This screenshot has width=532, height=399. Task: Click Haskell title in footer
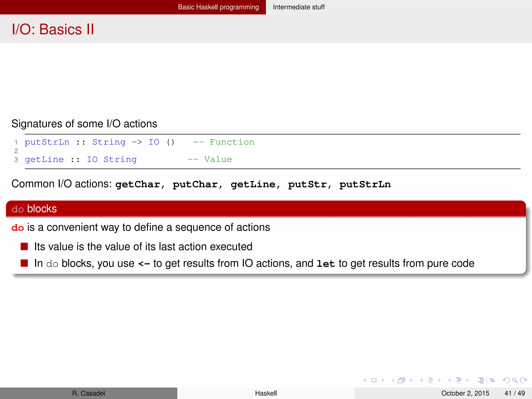point(266,393)
